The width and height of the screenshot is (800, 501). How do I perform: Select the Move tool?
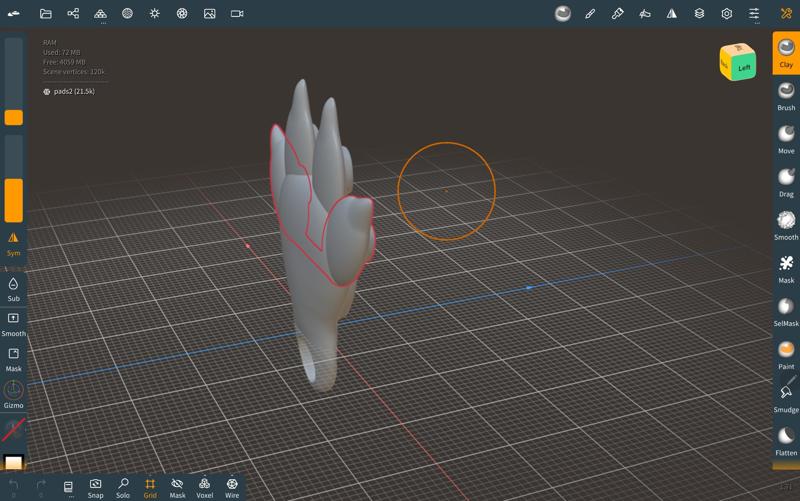click(x=786, y=139)
